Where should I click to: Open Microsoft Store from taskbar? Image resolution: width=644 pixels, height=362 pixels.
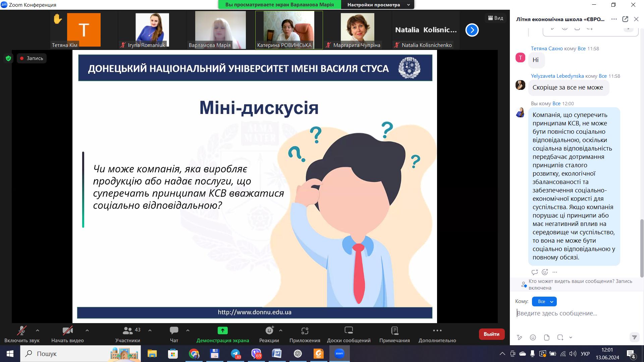(173, 354)
